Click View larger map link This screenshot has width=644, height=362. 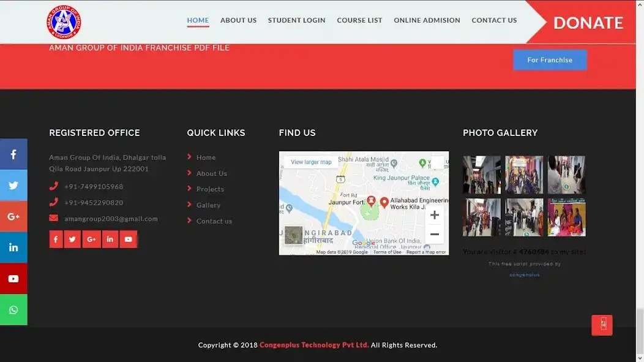311,162
